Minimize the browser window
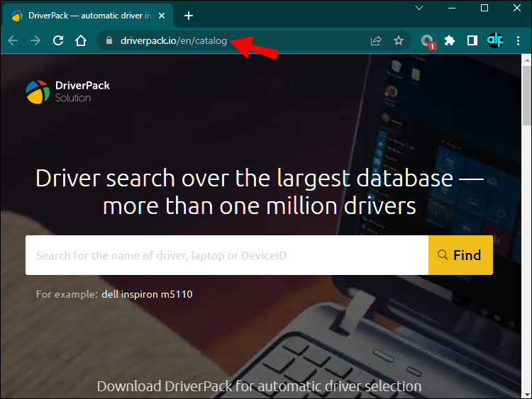The image size is (532, 399). pyautogui.click(x=452, y=8)
